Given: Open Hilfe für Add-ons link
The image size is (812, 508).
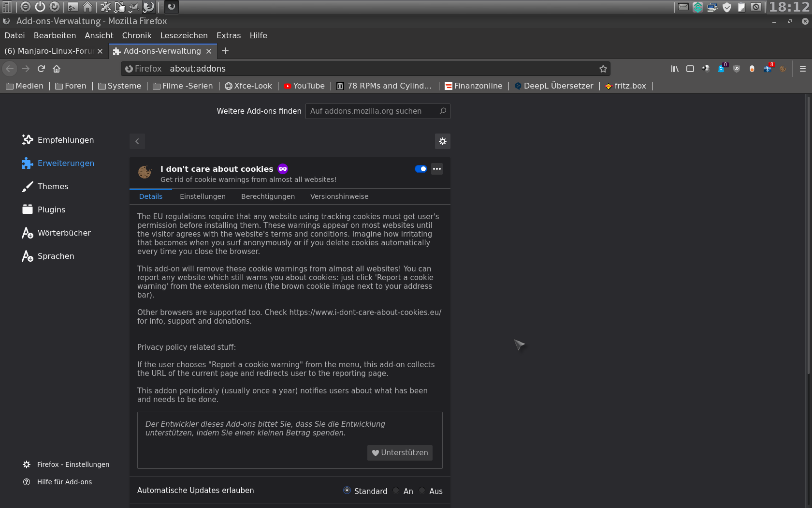Looking at the screenshot, I should click(x=64, y=482).
